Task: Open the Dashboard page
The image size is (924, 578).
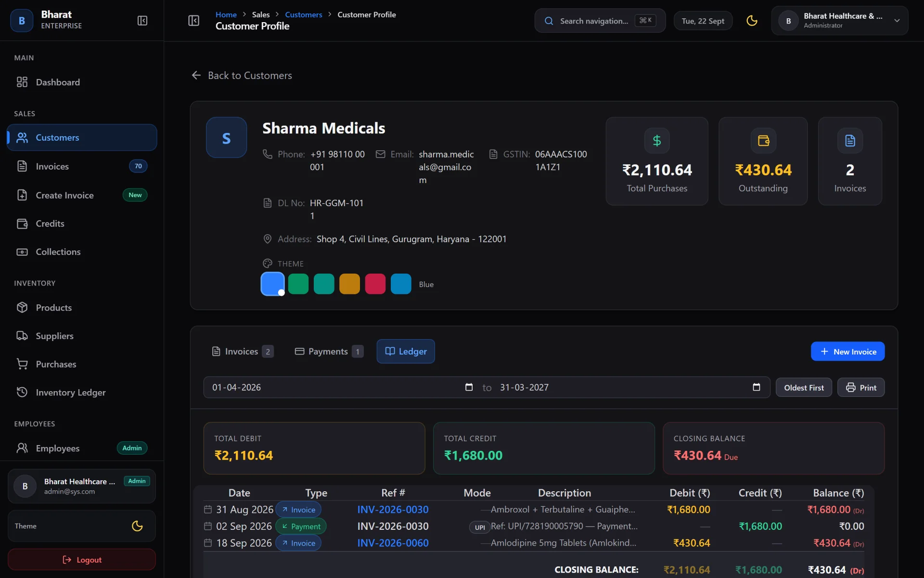Action: pos(82,82)
